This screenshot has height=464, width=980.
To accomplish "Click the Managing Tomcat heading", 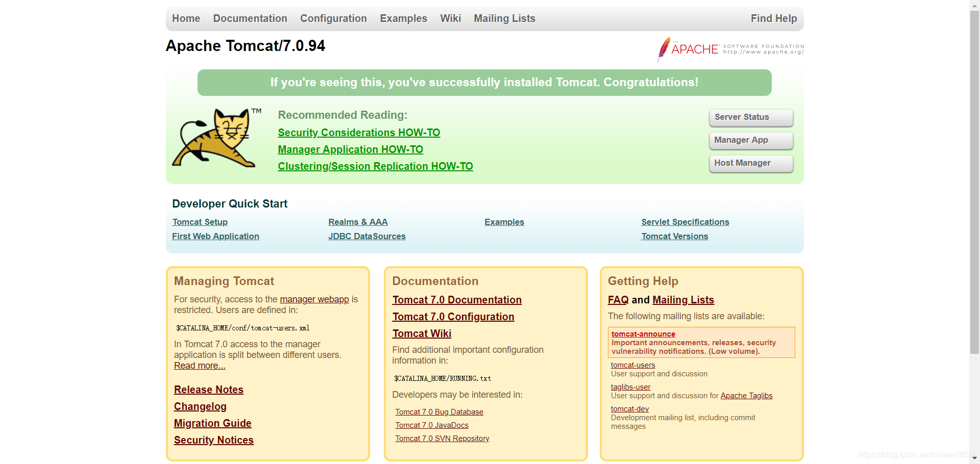I will (224, 281).
